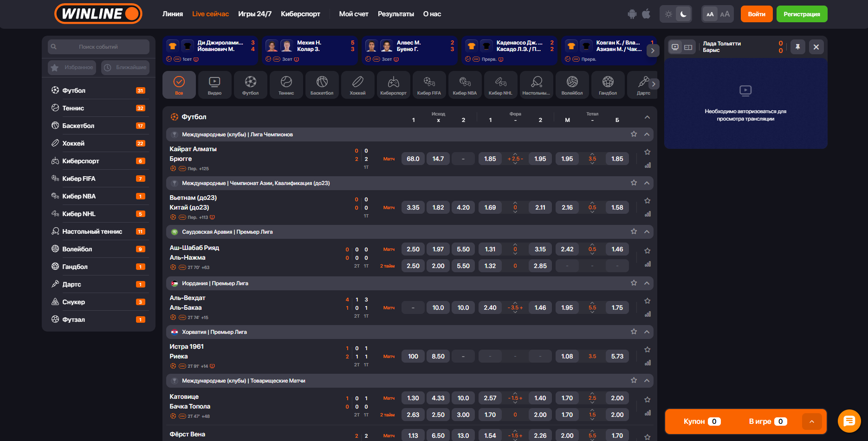This screenshot has height=441, width=868.
Task: Select the Видео filter icon
Action: pyautogui.click(x=214, y=85)
